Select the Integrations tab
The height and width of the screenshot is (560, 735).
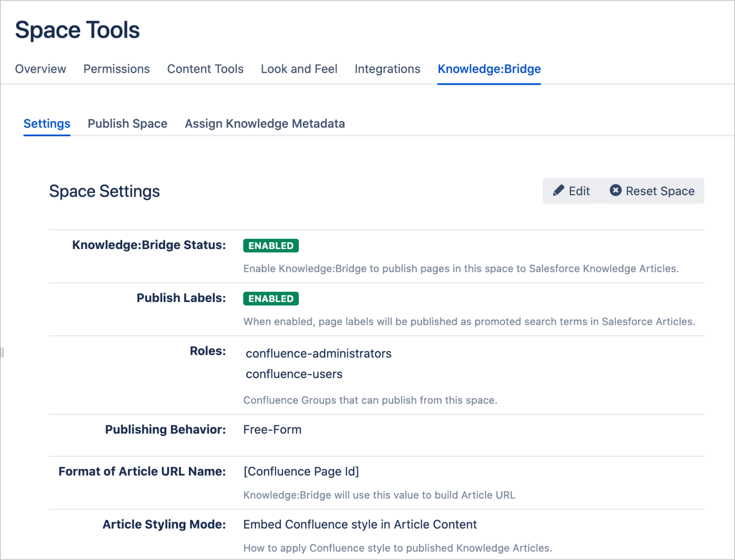(387, 69)
